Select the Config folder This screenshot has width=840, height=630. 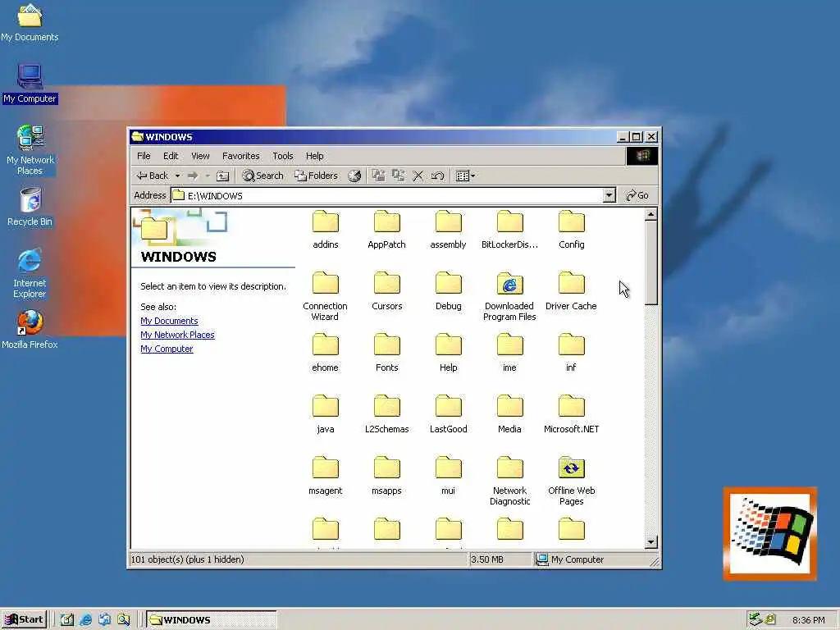(x=572, y=230)
